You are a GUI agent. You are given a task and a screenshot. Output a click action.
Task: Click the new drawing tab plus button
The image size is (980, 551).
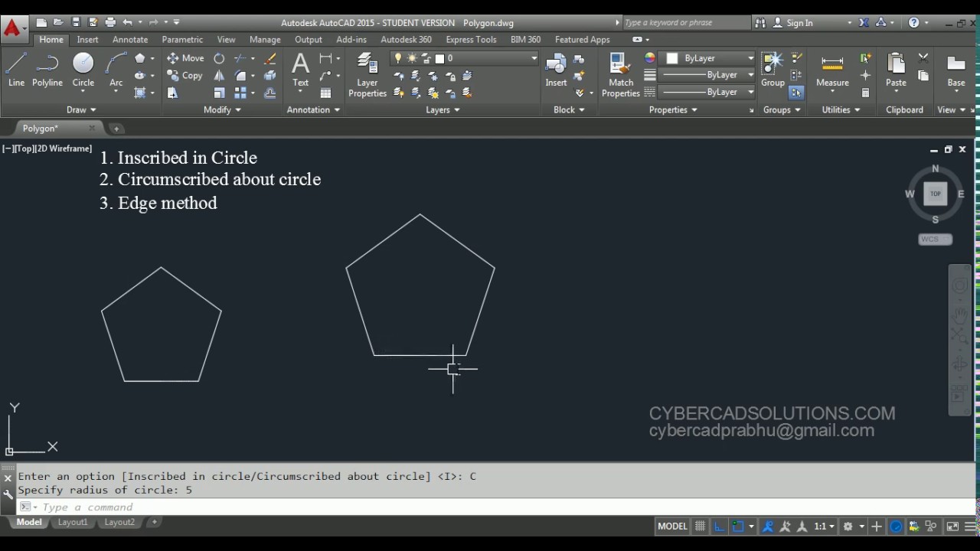click(x=116, y=129)
